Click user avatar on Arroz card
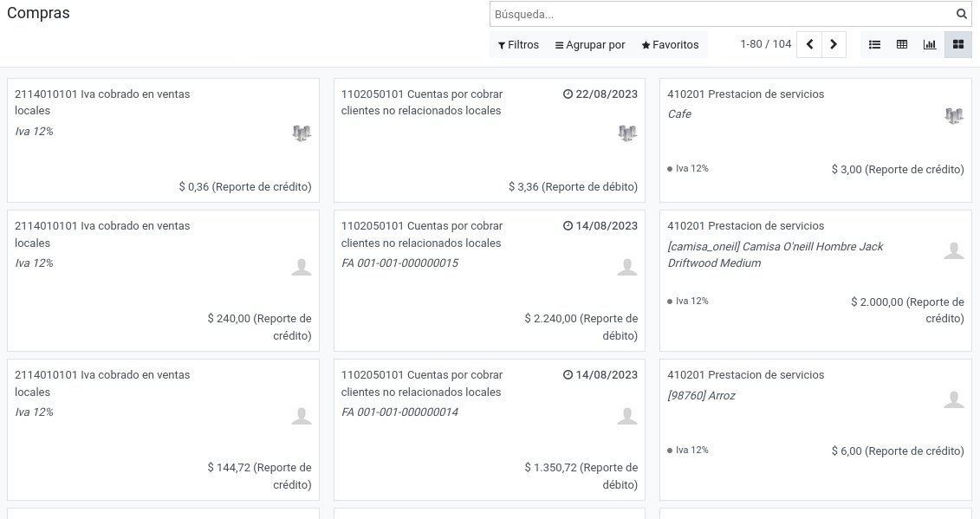Viewport: 980px width, 519px height. (954, 399)
